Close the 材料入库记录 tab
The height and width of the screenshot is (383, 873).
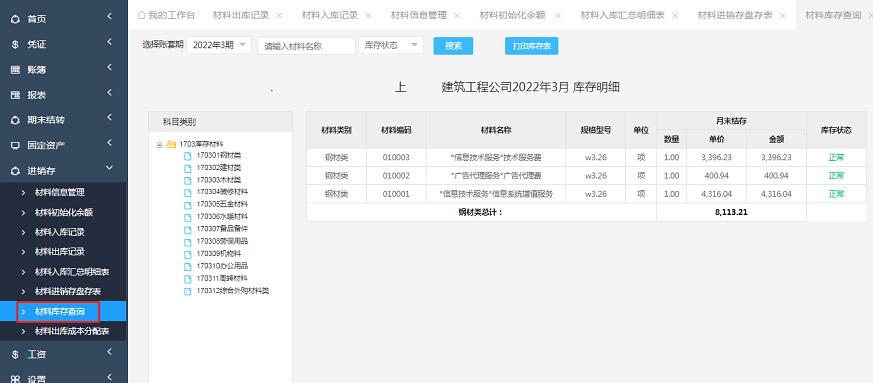click(367, 16)
